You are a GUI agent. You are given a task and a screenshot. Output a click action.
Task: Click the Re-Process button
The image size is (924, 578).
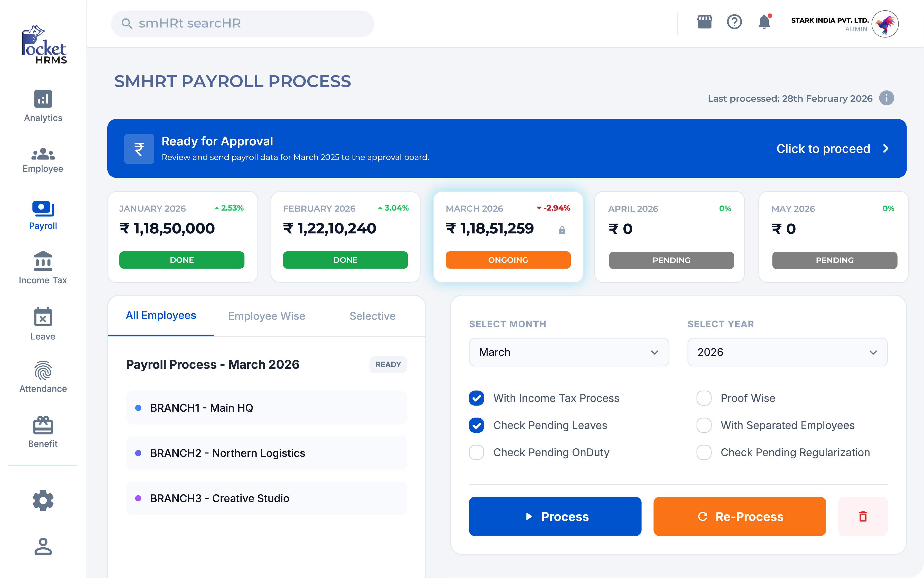739,516
